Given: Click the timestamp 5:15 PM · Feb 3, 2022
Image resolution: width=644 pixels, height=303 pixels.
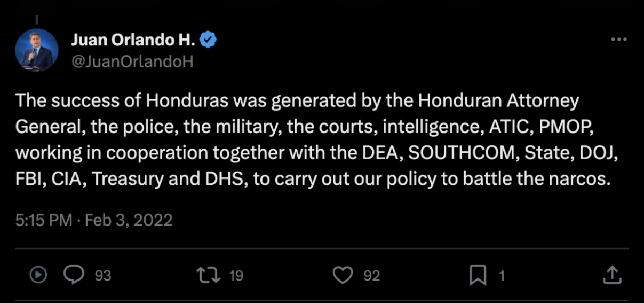Looking at the screenshot, I should pos(93,220).
